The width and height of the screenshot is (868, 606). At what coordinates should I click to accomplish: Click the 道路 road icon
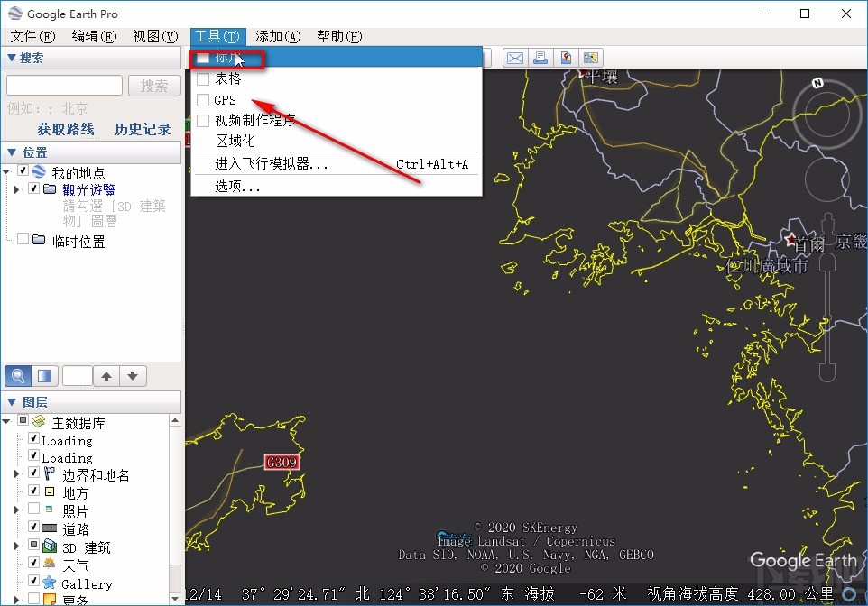50,528
